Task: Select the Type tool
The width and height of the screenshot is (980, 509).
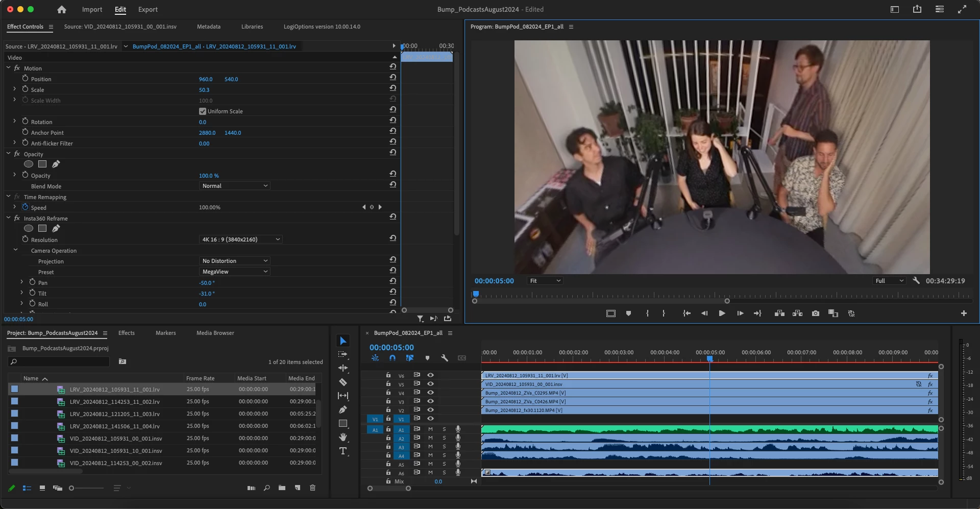Action: 343,451
